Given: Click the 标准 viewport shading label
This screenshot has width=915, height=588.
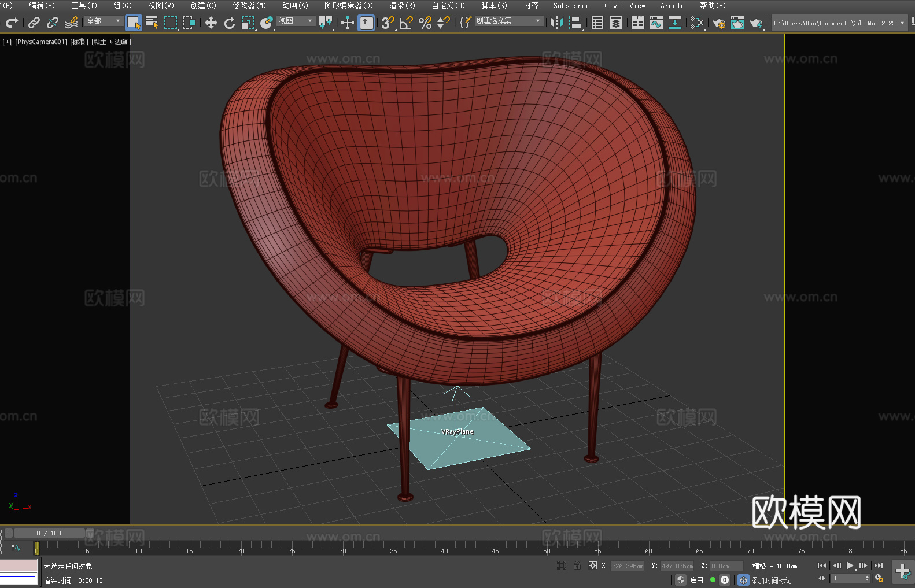Looking at the screenshot, I should click(79, 42).
